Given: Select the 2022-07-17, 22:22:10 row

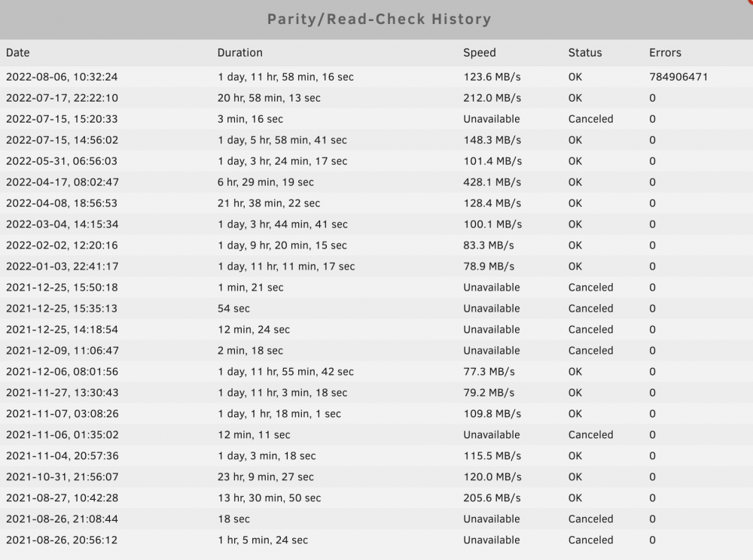Looking at the screenshot, I should (376, 98).
